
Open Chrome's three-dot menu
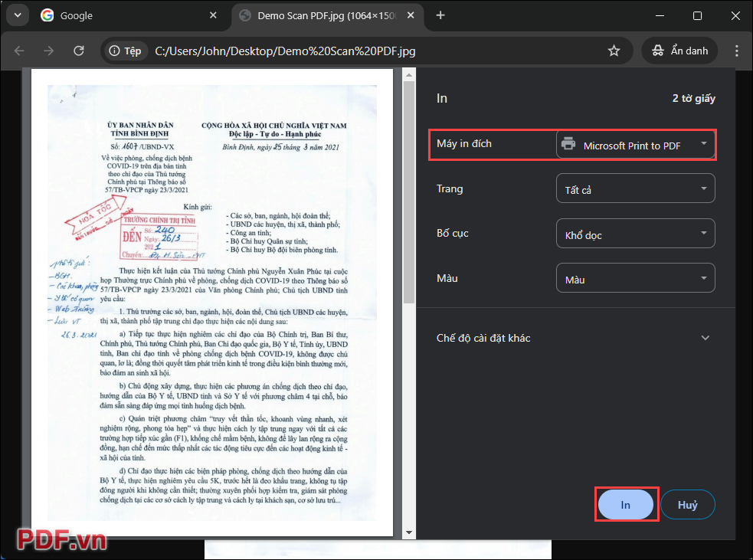(x=736, y=51)
